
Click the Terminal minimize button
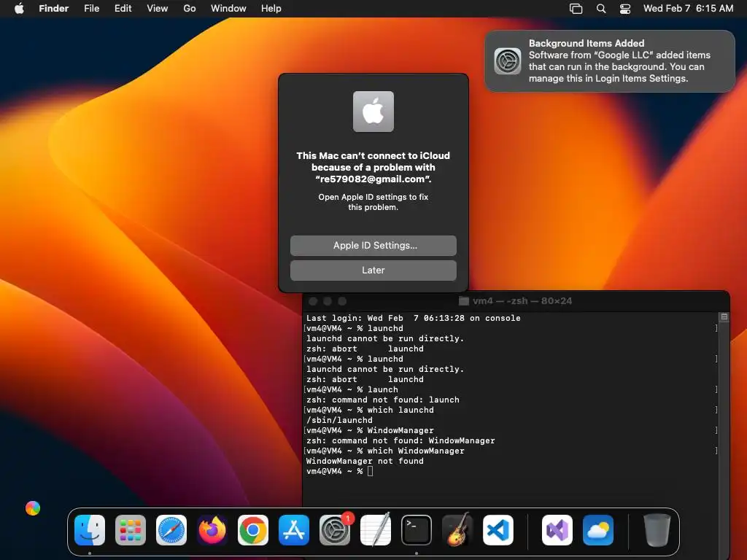[x=328, y=301]
